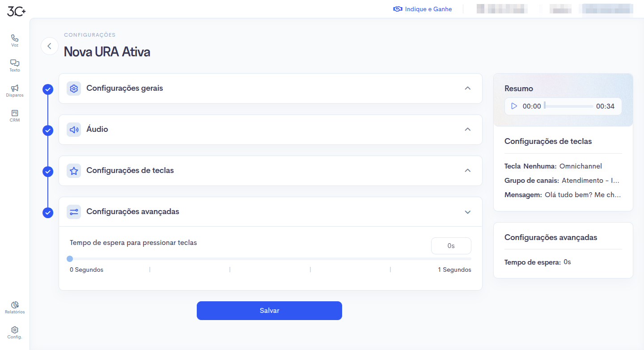Click the checkmark step for Áudio
This screenshot has width=644, height=350.
click(48, 131)
